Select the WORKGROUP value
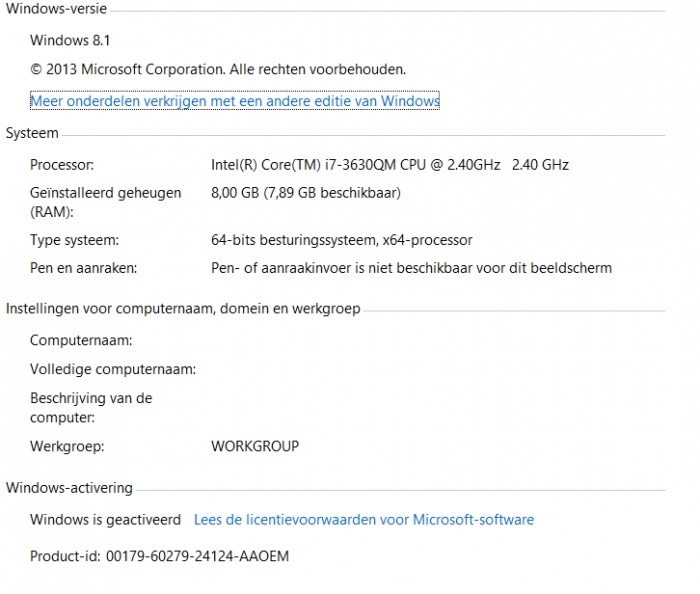Image resolution: width=700 pixels, height=594 pixels. point(255,446)
